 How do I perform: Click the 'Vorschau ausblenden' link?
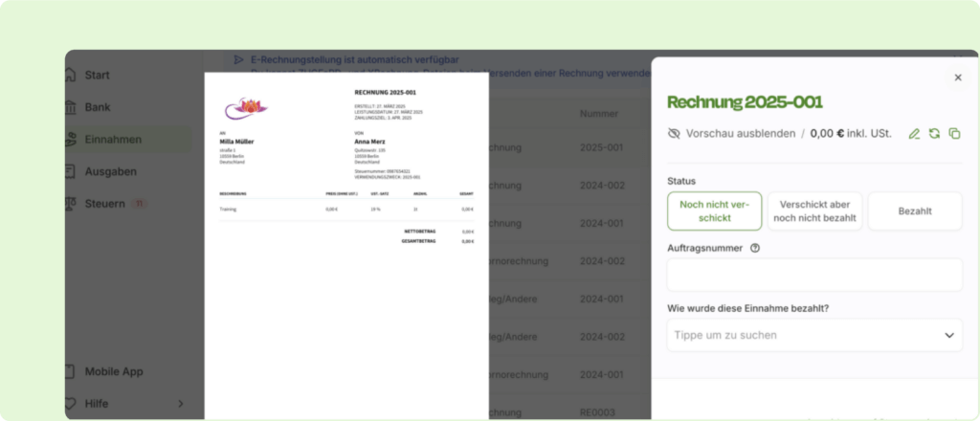point(740,134)
